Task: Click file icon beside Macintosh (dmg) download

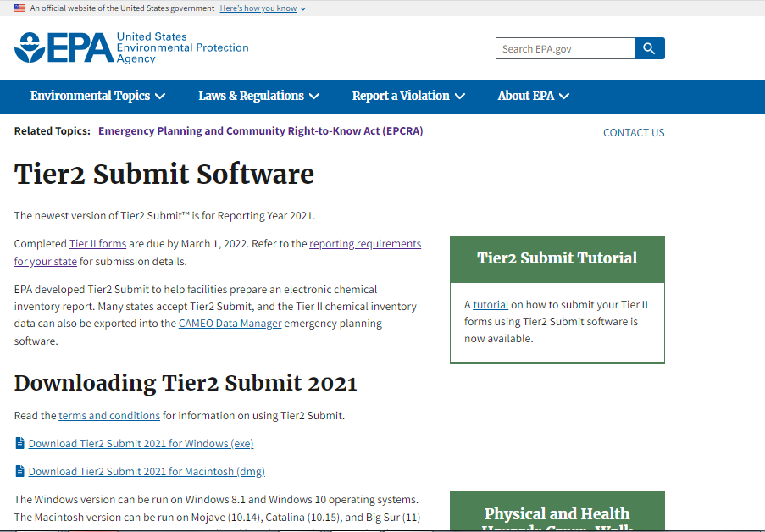Action: (20, 471)
